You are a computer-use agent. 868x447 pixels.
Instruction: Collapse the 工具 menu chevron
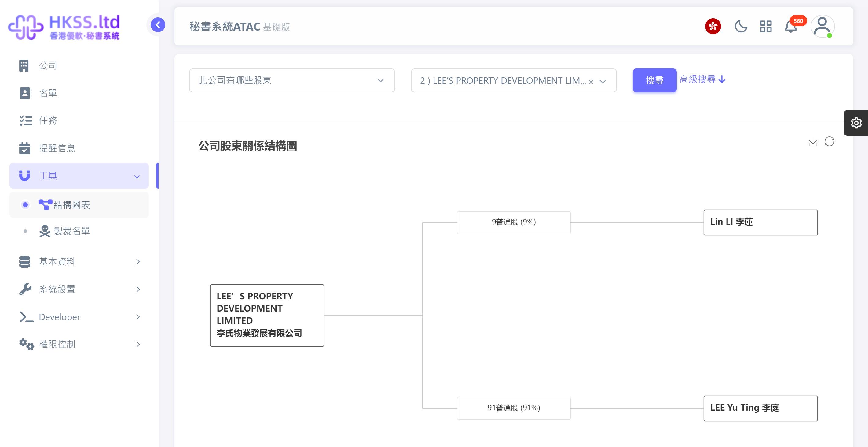[x=137, y=177]
